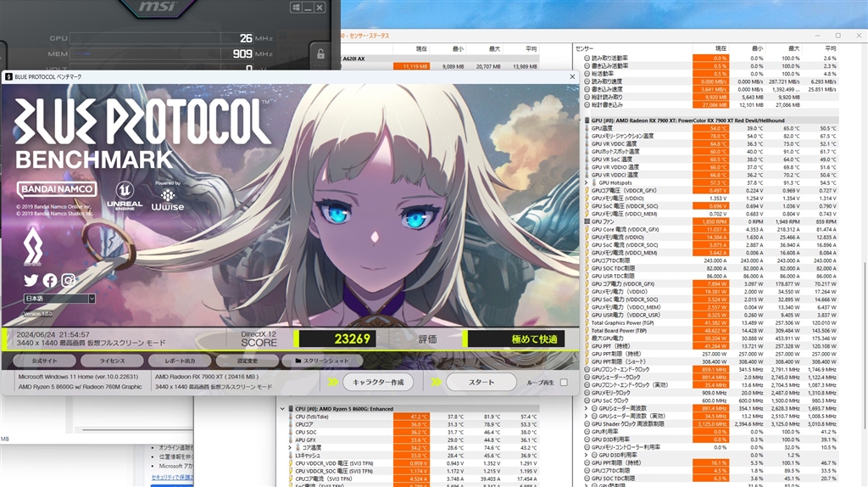868x487 pixels.
Task: Click the yellow arrows beside キャラクター作成
Action: (x=332, y=383)
